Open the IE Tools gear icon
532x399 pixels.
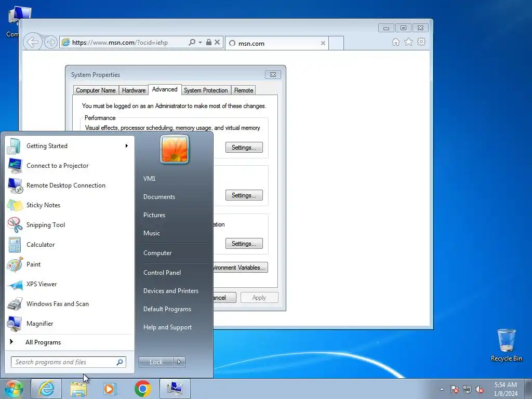pos(421,42)
